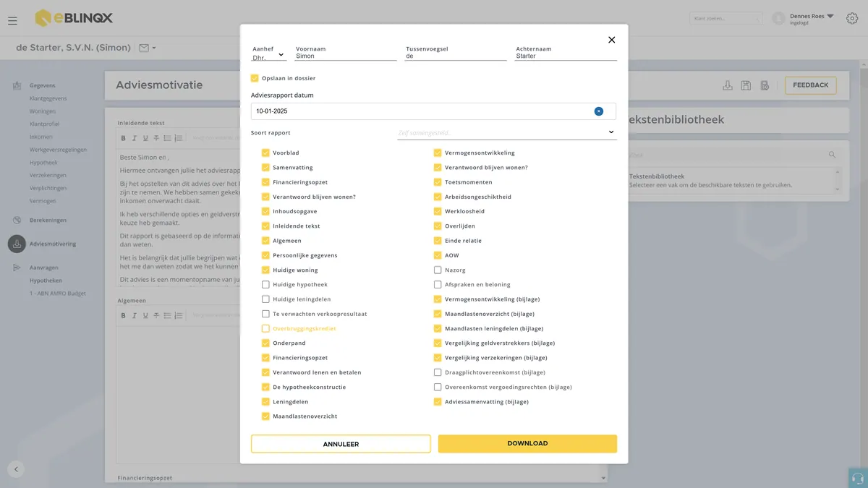Check the Draagplichtovereenkomst (bijlage) box
Screen dimensions: 868x488
tap(438, 372)
